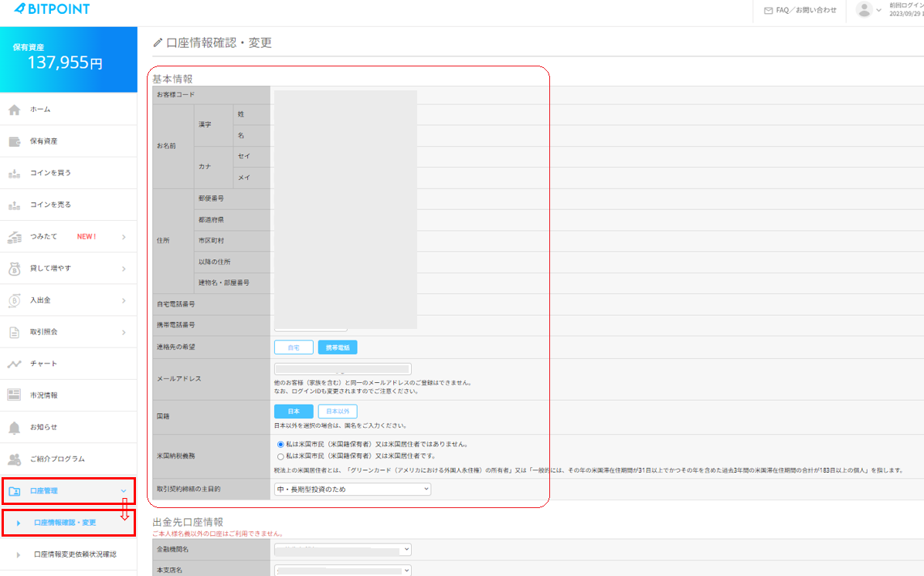The width and height of the screenshot is (924, 576).
Task: Click the 携帯電話番号 label cell
Action: [x=211, y=325]
